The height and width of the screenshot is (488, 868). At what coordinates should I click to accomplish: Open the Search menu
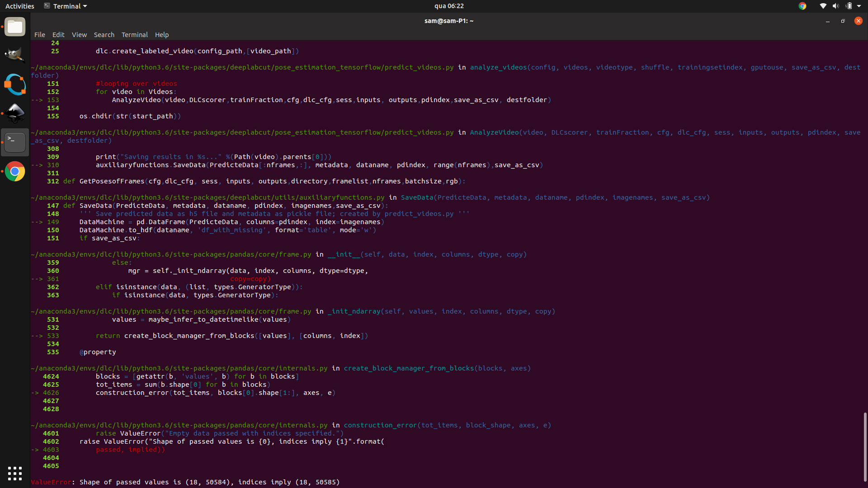coord(104,34)
